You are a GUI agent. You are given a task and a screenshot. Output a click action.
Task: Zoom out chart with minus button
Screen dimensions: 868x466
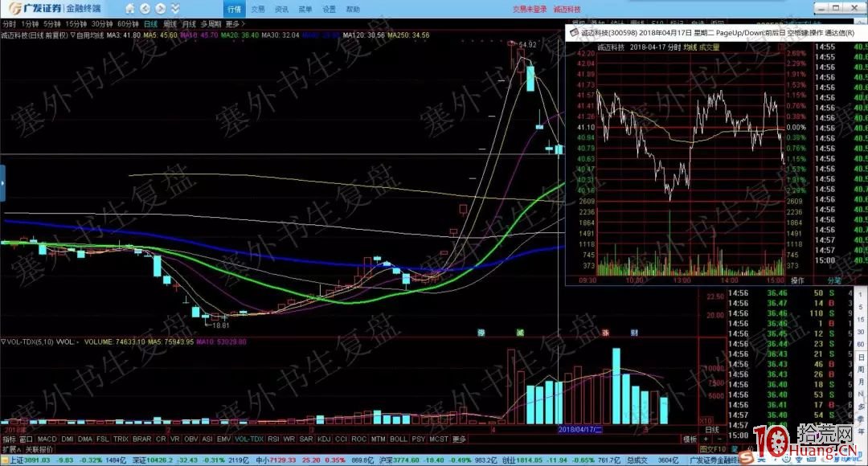(719, 439)
